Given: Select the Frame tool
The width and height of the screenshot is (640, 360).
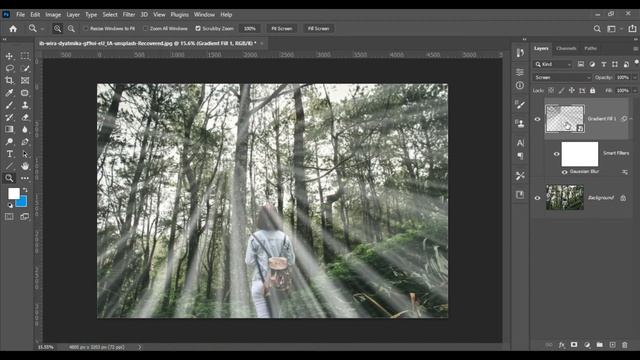Looking at the screenshot, I should tap(25, 80).
